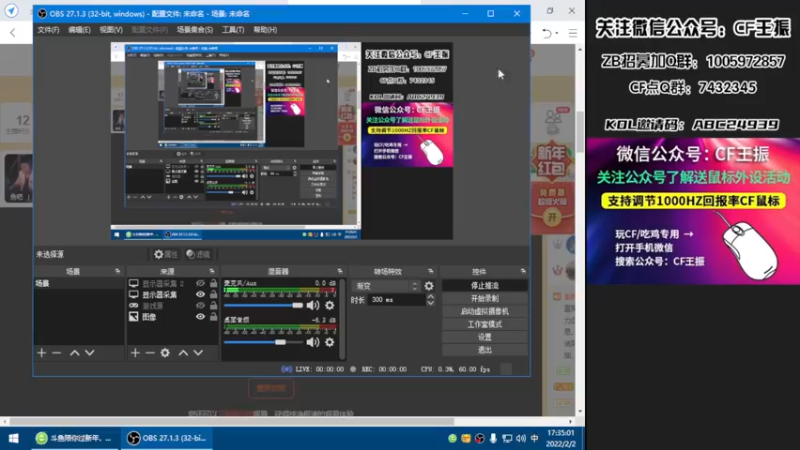Click 开始录制 button
Image resolution: width=800 pixels, height=450 pixels.
point(485,298)
